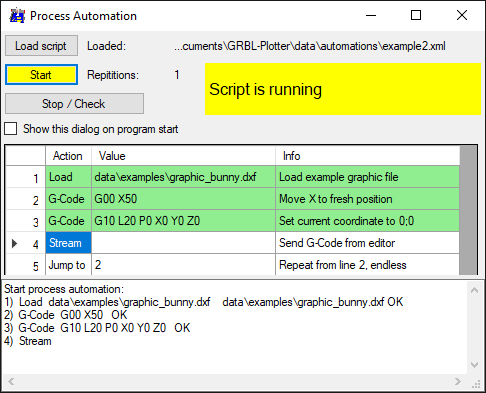Image resolution: width=486 pixels, height=393 pixels.
Task: Select the 'Move X to fresh position' cell
Action: (x=367, y=199)
